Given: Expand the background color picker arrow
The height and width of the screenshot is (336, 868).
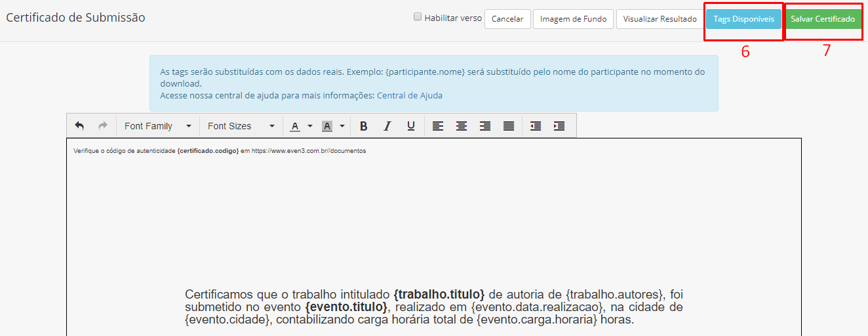Looking at the screenshot, I should click(x=342, y=126).
